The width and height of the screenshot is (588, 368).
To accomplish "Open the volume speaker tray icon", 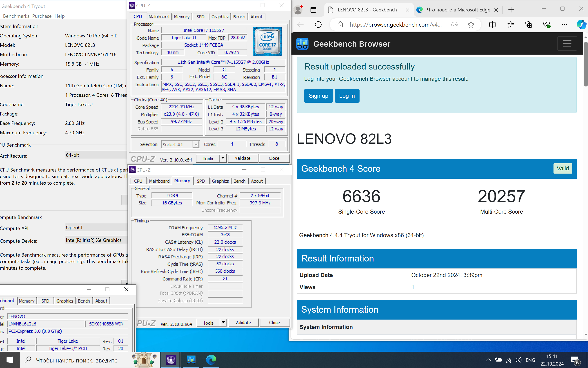I will coord(518,360).
